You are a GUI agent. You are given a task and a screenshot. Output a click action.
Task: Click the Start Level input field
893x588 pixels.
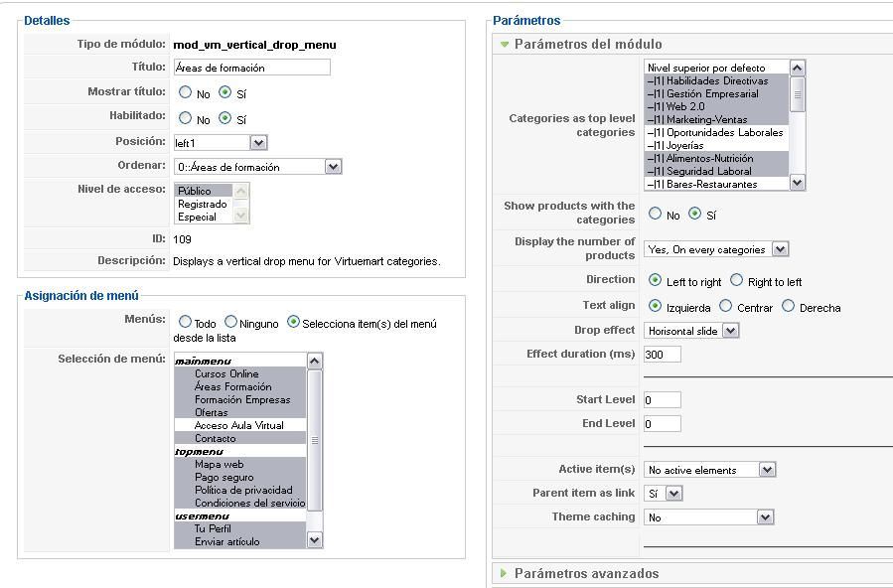[663, 399]
